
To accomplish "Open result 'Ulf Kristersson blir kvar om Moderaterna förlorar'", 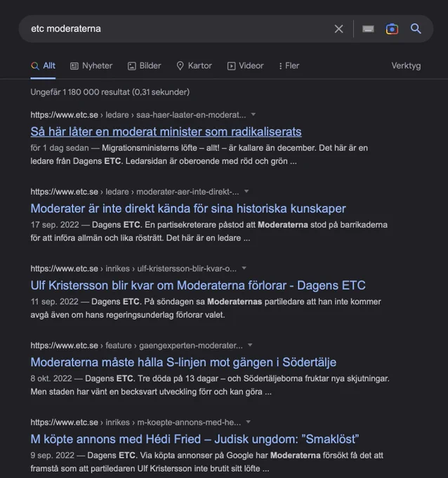I will pos(198,285).
